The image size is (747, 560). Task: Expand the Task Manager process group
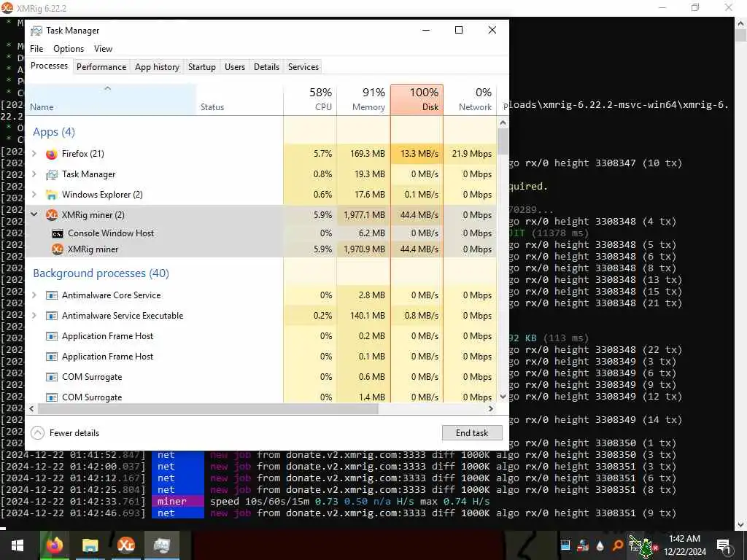[x=34, y=174]
